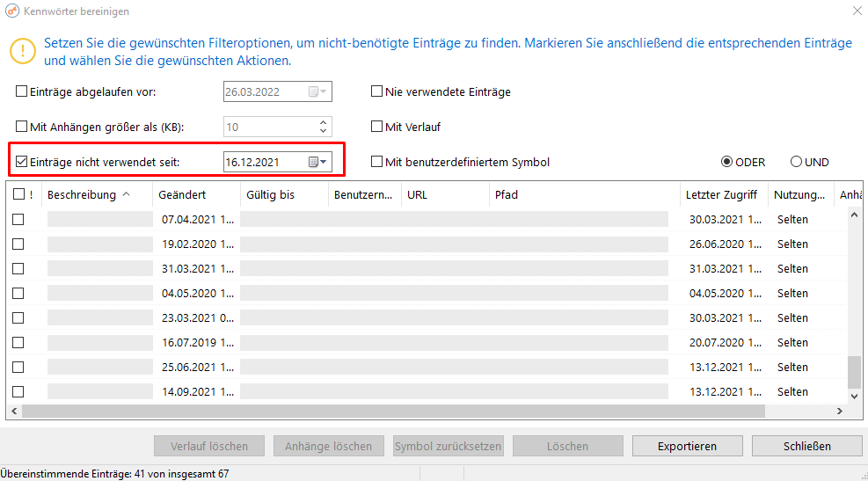
Task: Click last access cell '20.07.2020 1...'
Action: point(726,343)
